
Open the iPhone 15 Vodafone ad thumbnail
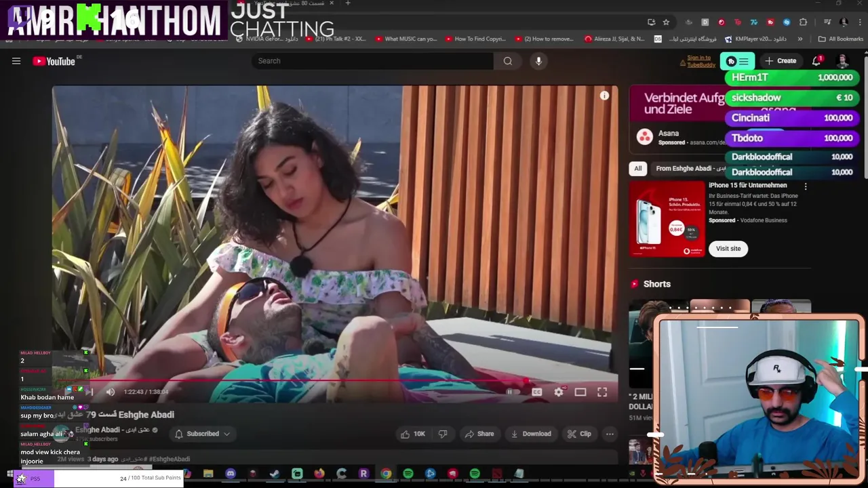[667, 219]
